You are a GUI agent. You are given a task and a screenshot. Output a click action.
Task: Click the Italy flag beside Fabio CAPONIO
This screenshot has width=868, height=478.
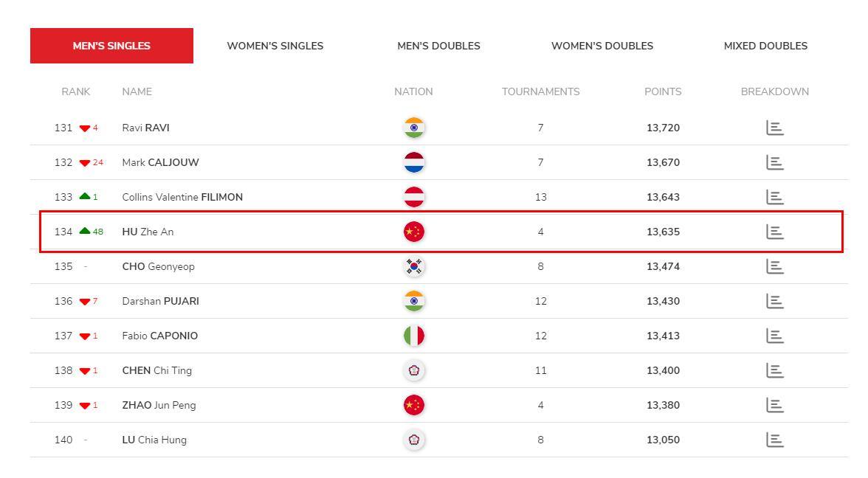tap(414, 336)
